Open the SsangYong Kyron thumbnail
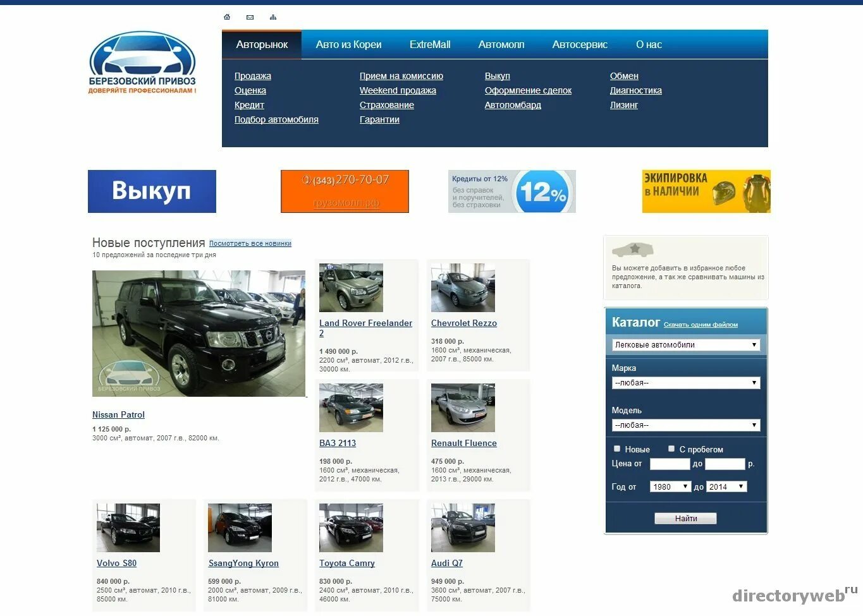This screenshot has height=616, width=863. (240, 528)
